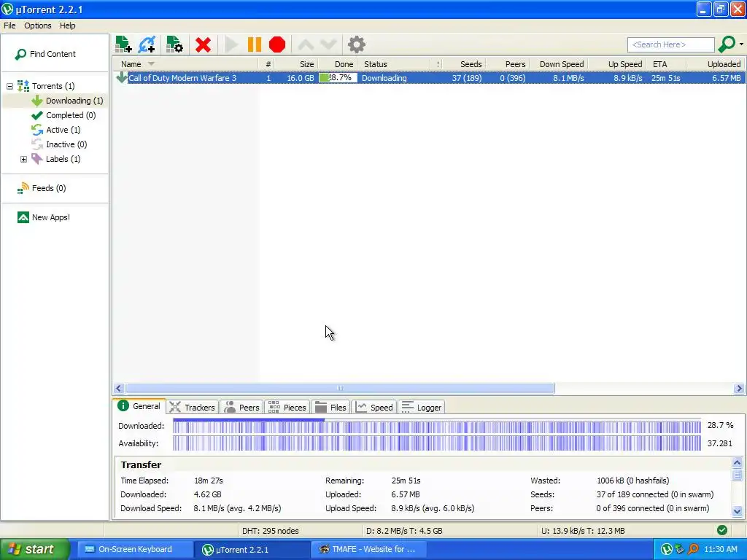Click Create New Torrent toolbar icon
The width and height of the screenshot is (747, 560).
coord(174,44)
